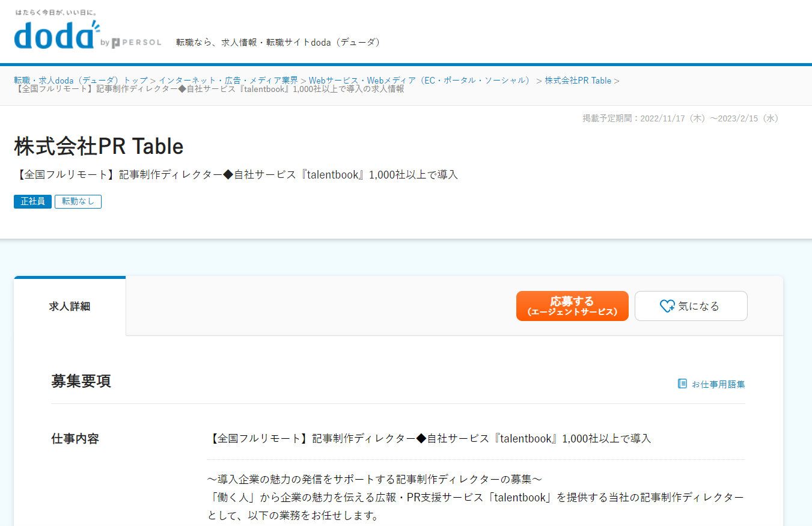Click the 気になる favorite button

pos(691,306)
